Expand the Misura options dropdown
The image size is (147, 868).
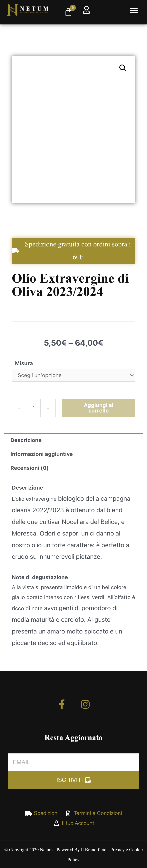(73, 375)
